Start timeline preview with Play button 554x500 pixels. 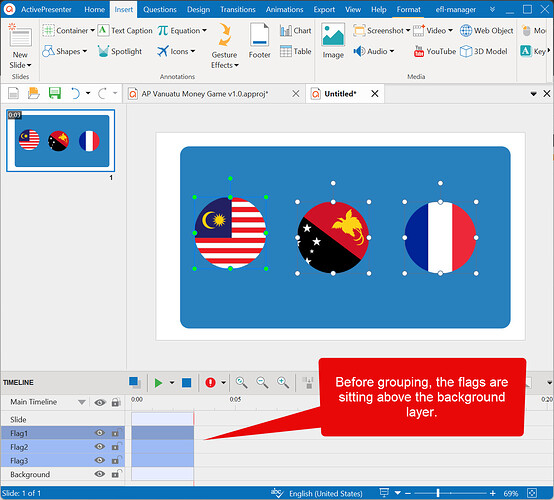[x=158, y=383]
